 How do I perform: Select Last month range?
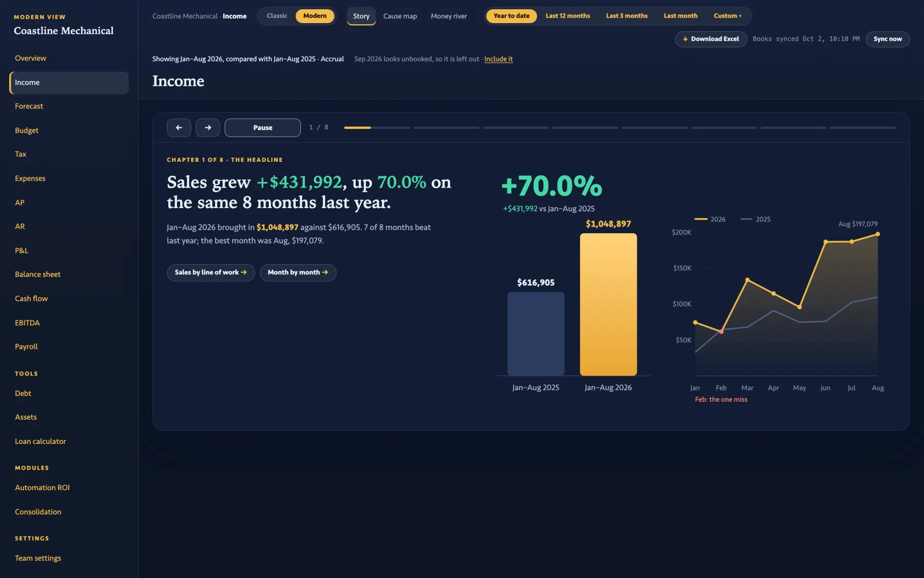680,16
